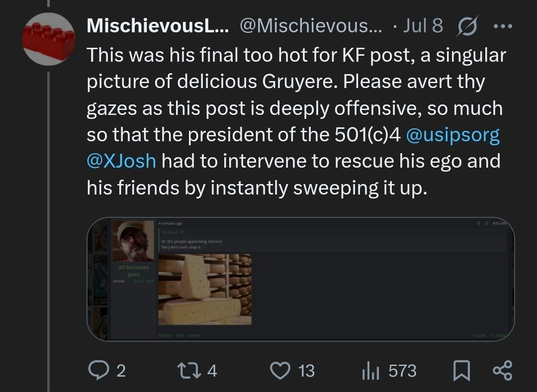Image resolution: width=537 pixels, height=392 pixels.
Task: Open the Jul 8 post timestamp
Action: click(423, 26)
